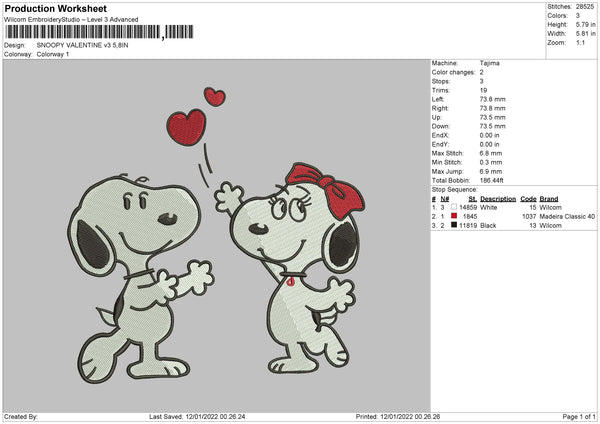Click the 'Black' description cell
The height and width of the screenshot is (424, 600).
tap(488, 226)
